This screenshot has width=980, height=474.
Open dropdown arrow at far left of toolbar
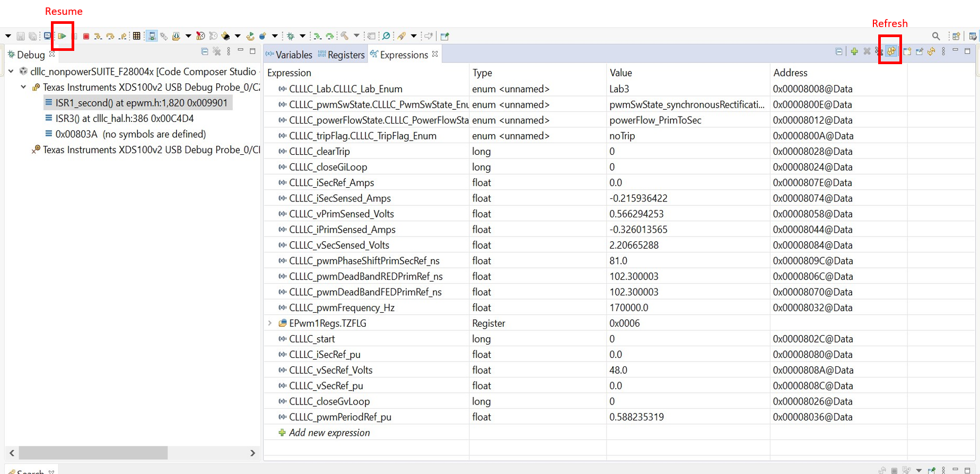pyautogui.click(x=8, y=36)
